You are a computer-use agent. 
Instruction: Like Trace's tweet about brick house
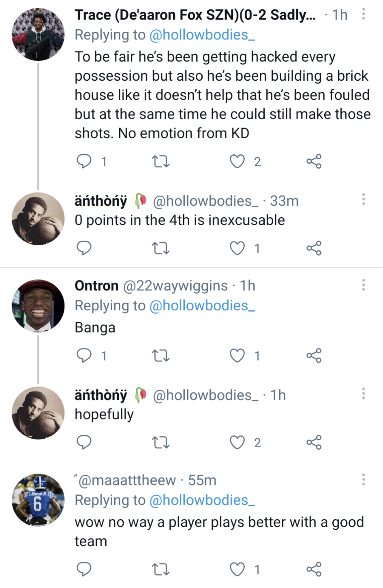point(237,161)
